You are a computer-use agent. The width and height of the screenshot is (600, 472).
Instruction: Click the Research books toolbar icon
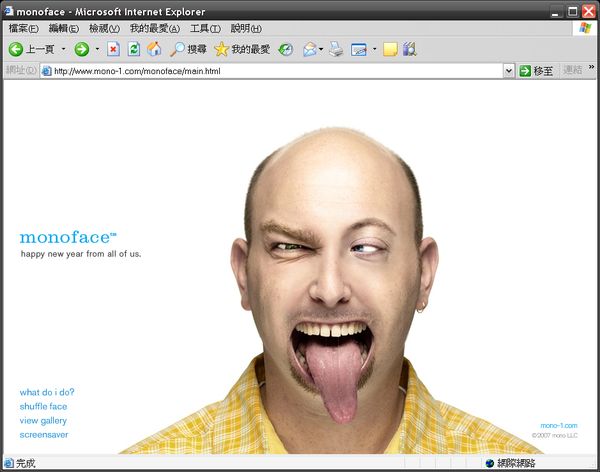tap(409, 49)
